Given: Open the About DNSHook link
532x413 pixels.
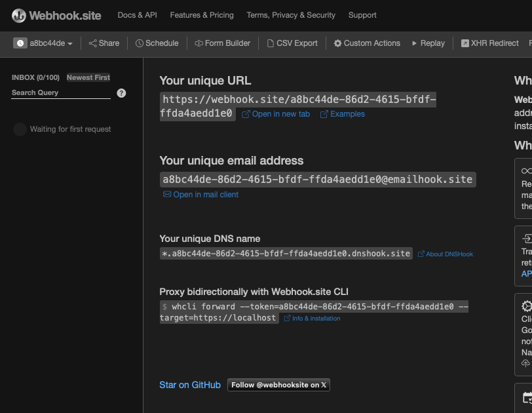Looking at the screenshot, I should [x=445, y=254].
